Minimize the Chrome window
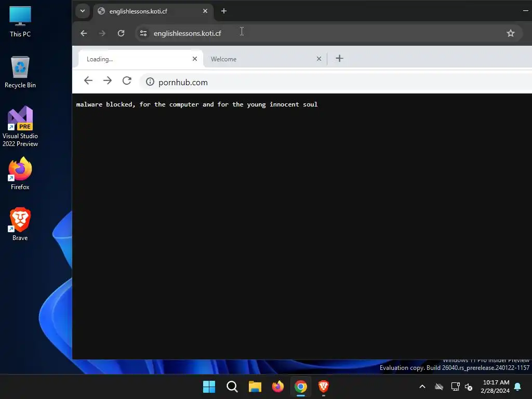Screen dimensions: 532x399 (526, 11)
